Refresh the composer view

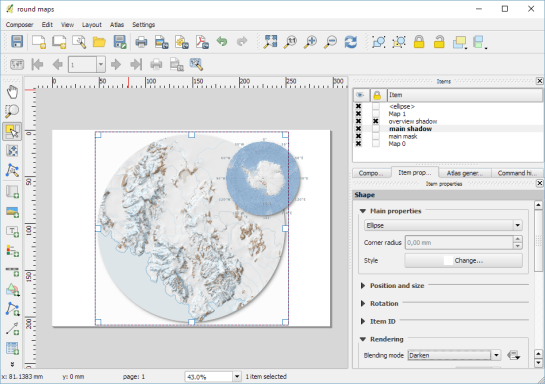pyautogui.click(x=351, y=42)
